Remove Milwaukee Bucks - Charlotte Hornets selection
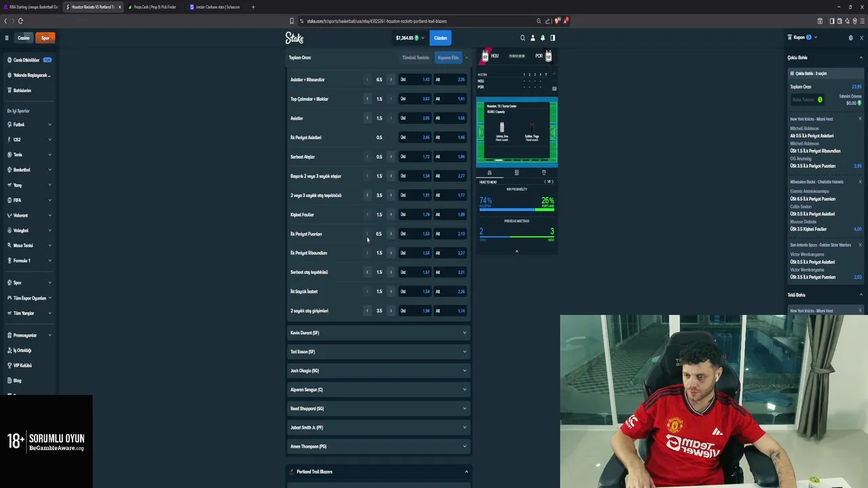This screenshot has width=868, height=488. click(x=861, y=182)
